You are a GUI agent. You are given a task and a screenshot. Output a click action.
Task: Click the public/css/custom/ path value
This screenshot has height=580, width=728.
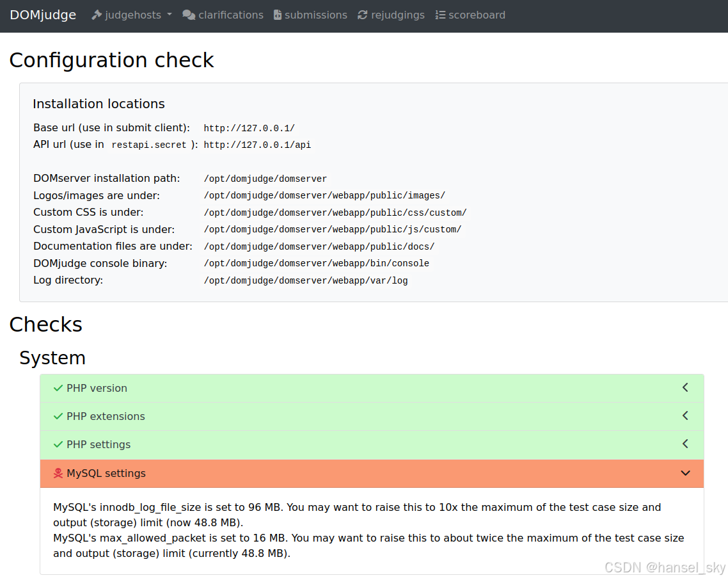click(335, 213)
